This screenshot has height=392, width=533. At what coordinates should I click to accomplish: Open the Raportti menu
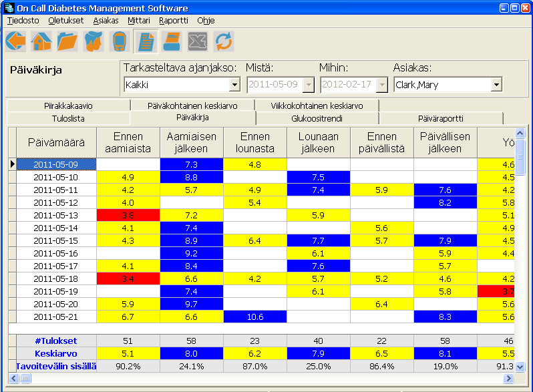click(174, 21)
